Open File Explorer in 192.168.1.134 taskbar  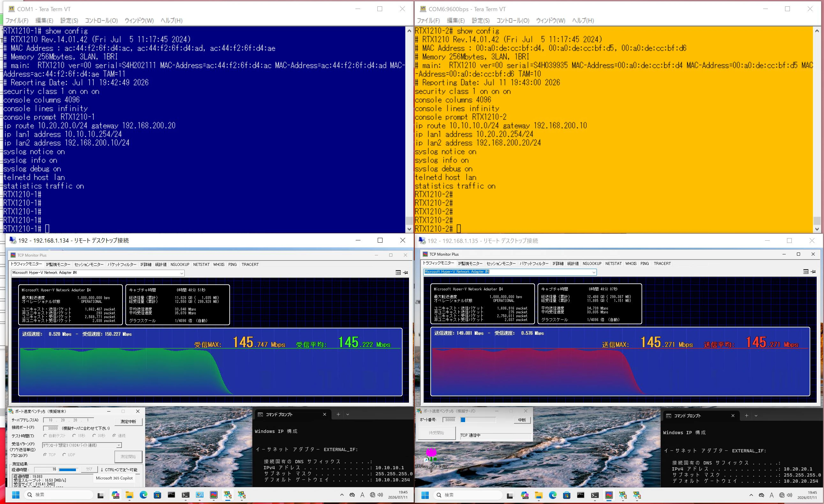point(130,495)
